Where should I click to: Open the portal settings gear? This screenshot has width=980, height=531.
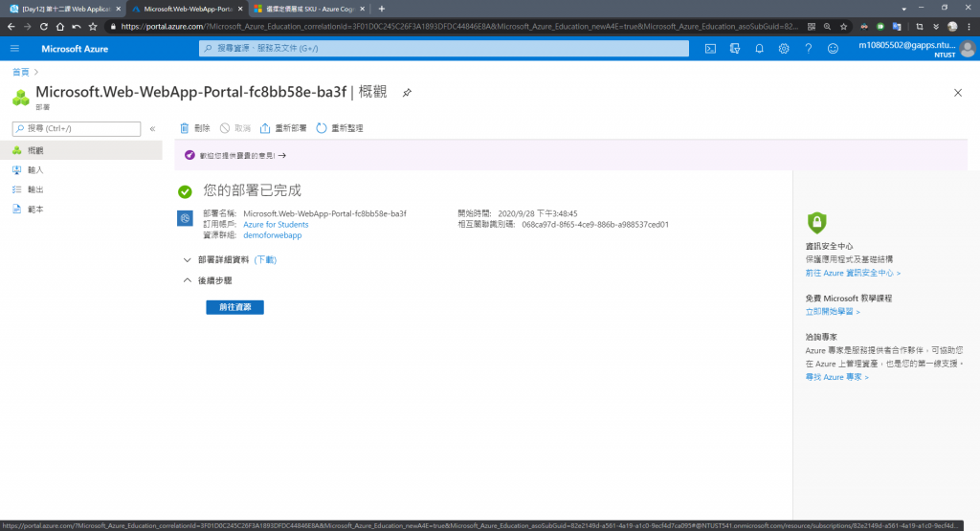coord(784,48)
